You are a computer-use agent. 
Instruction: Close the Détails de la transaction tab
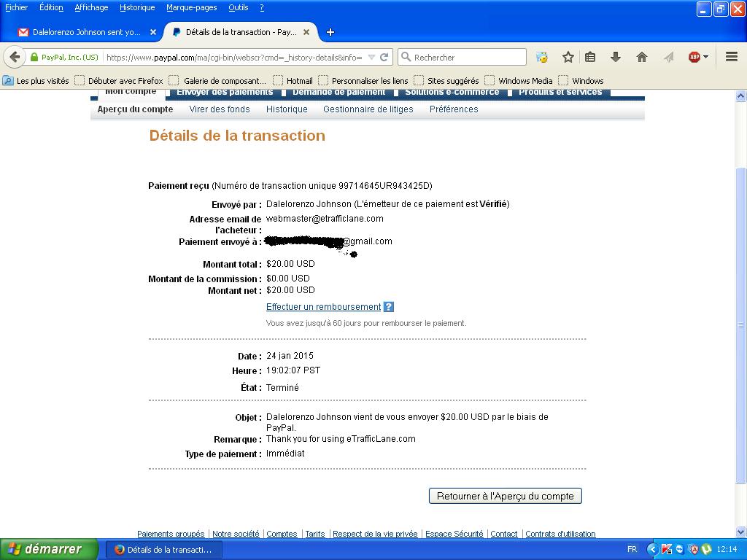306,32
